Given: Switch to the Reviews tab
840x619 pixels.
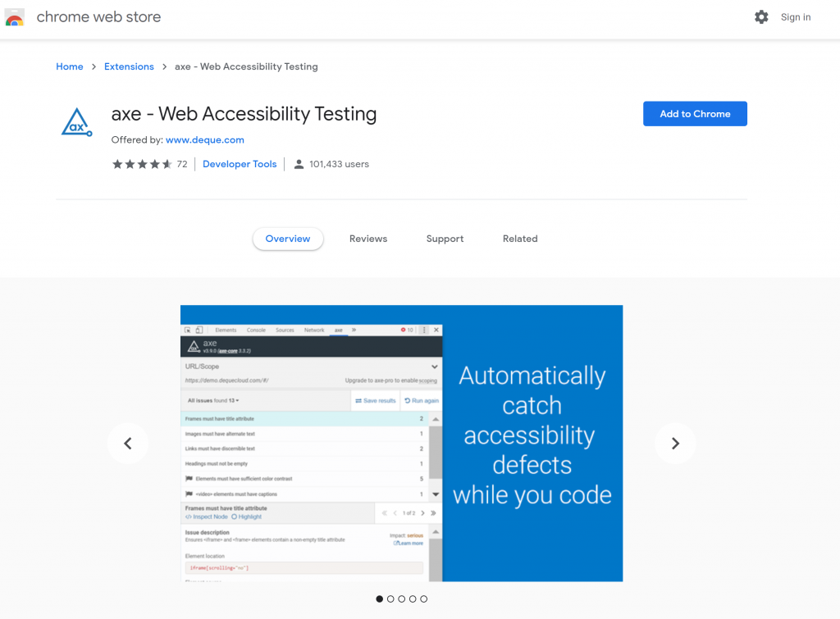Looking at the screenshot, I should click(368, 239).
